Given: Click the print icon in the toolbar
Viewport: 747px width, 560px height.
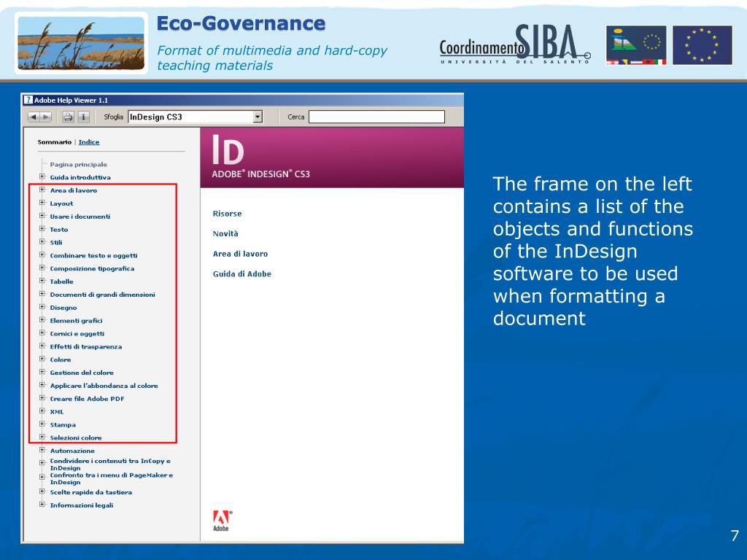Looking at the screenshot, I should pyautogui.click(x=68, y=117).
